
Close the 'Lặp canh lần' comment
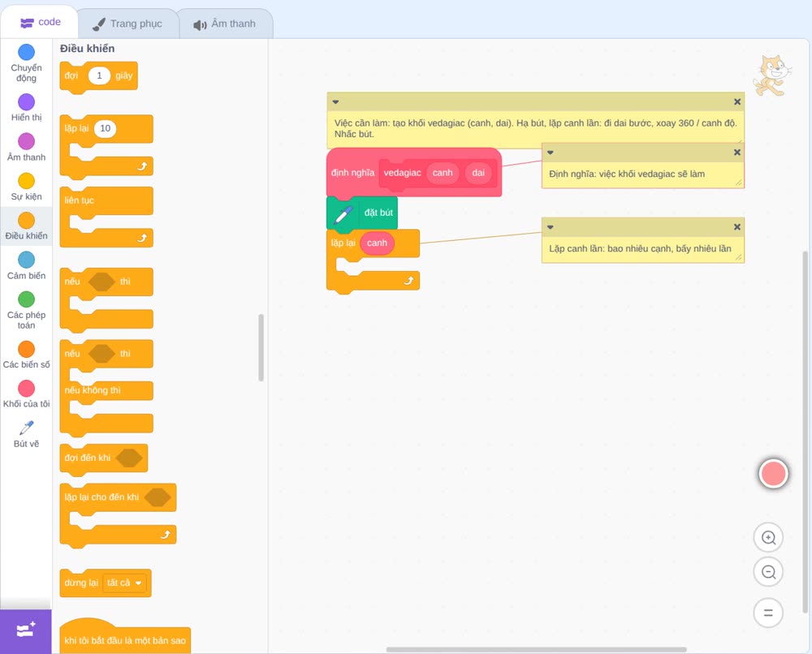tap(737, 227)
